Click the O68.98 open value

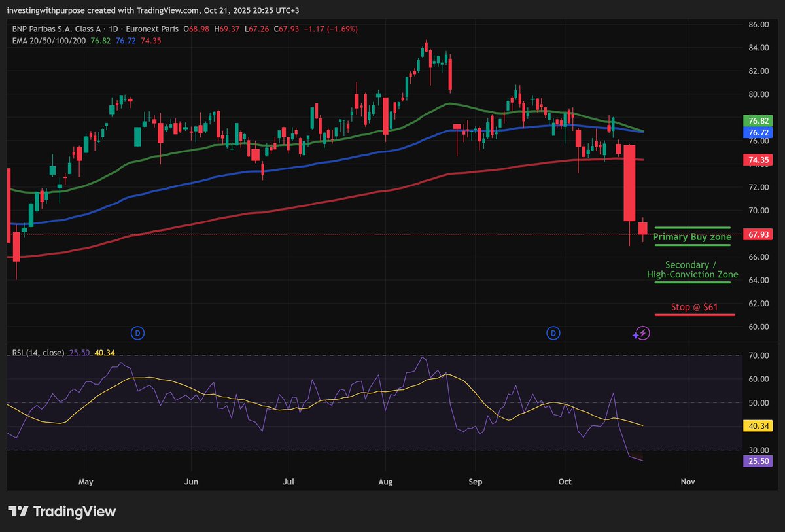tap(196, 29)
